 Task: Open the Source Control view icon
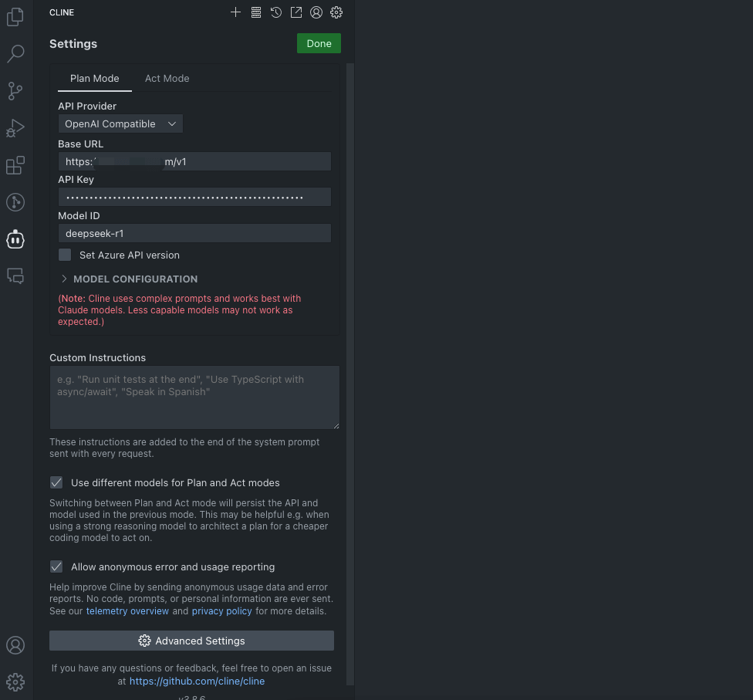coord(15,91)
